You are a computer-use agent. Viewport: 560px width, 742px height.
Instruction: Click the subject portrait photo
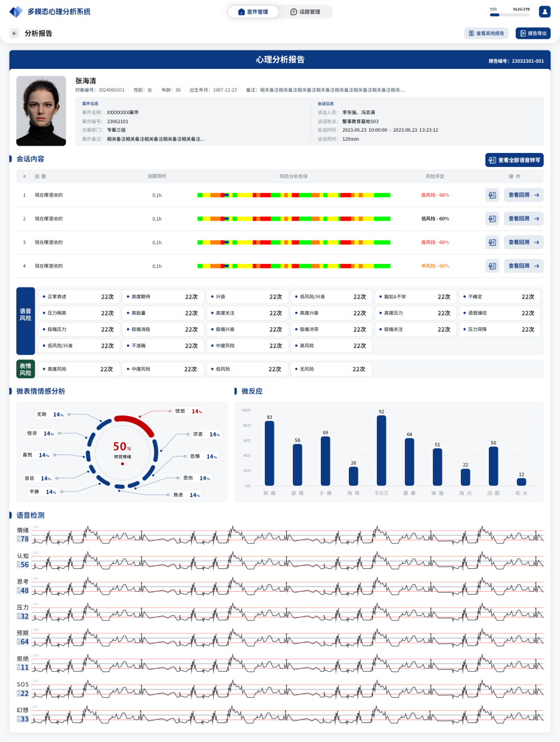(x=41, y=111)
